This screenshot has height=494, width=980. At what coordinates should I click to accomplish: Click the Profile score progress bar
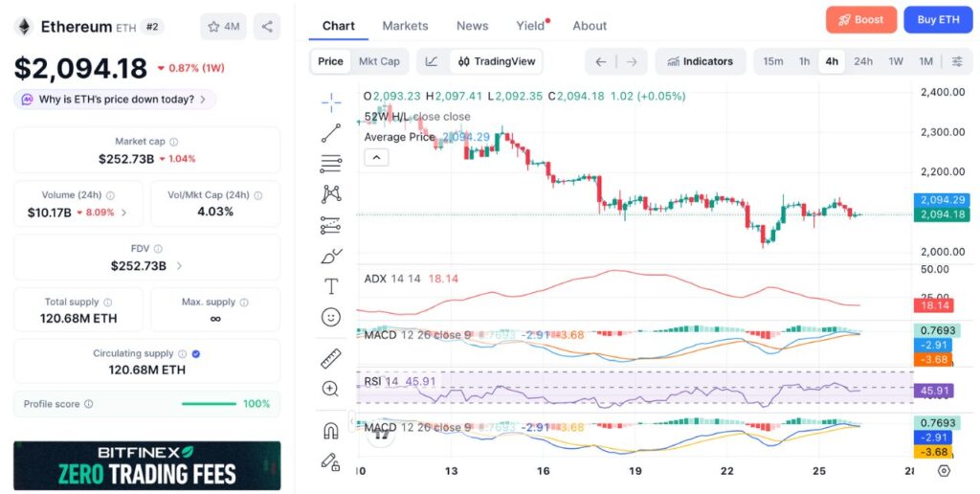coord(209,404)
